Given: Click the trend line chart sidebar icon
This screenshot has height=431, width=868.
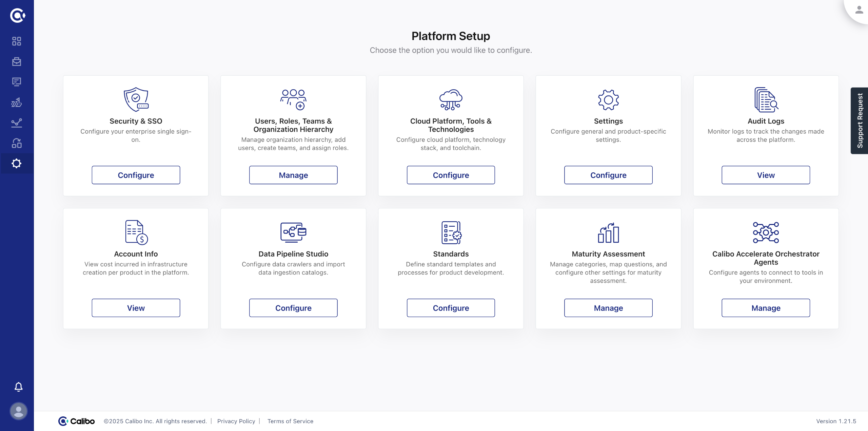Looking at the screenshot, I should (17, 123).
